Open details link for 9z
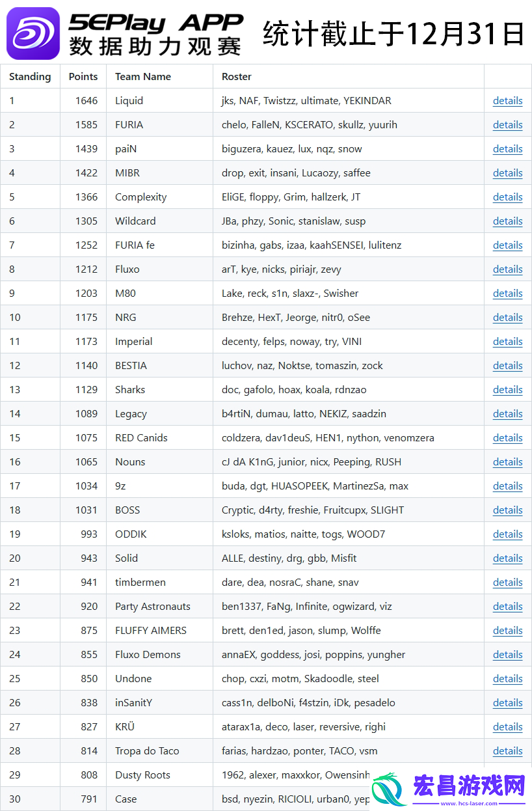This screenshot has width=532, height=811. 507,486
